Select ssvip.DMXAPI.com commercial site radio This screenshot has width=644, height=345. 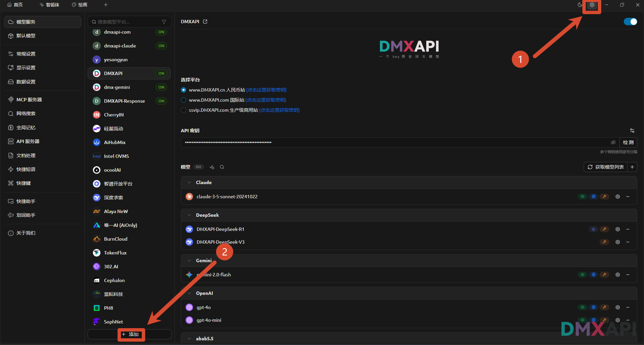point(184,110)
